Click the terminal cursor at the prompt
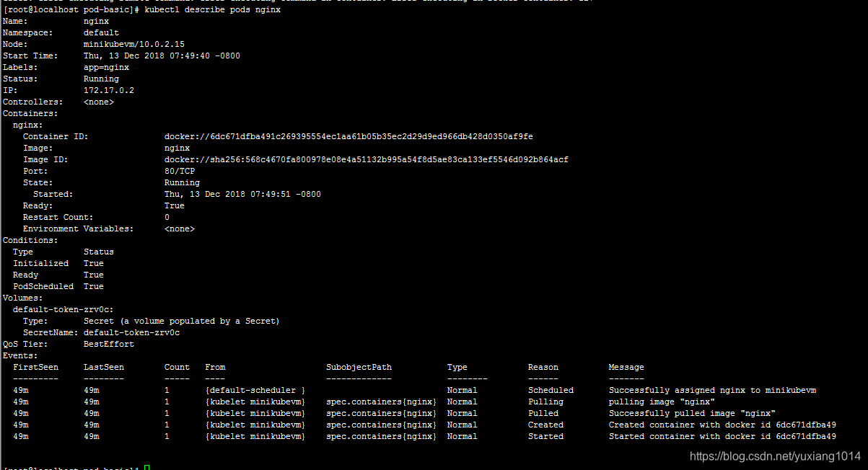The image size is (868, 470). click(146, 468)
